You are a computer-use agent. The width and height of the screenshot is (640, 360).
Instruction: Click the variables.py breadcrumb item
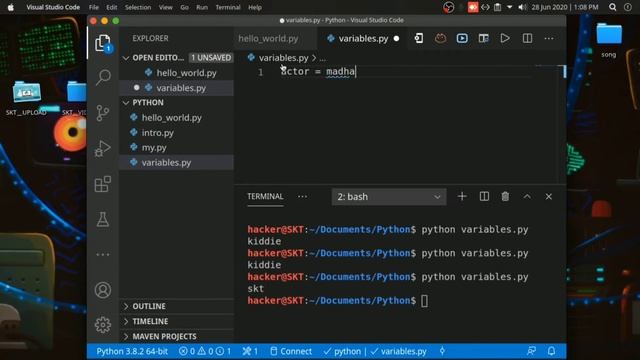tap(283, 58)
